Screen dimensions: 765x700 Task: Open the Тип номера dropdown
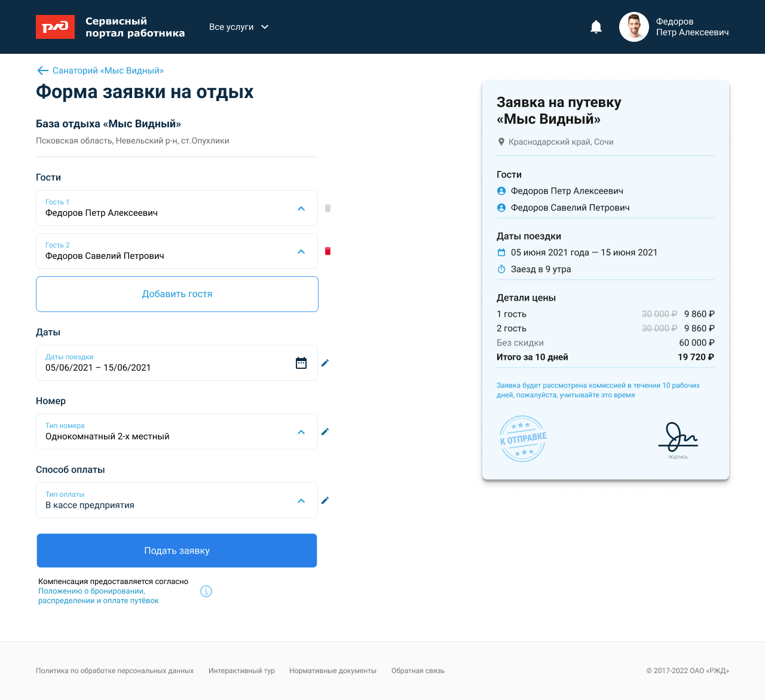pos(301,432)
